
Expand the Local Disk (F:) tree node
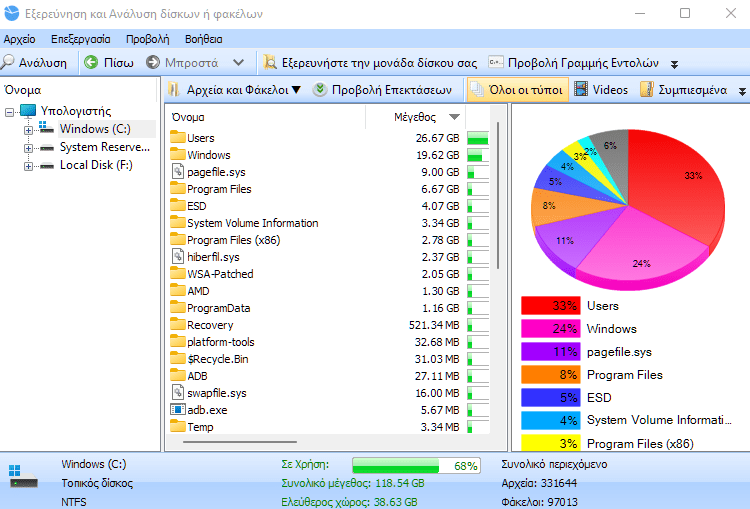coord(28,166)
